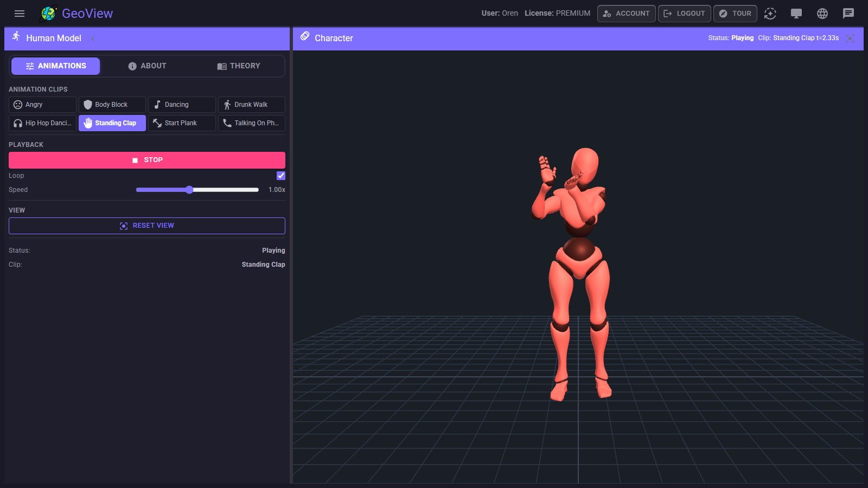Click the License PREMIUM label

click(557, 14)
